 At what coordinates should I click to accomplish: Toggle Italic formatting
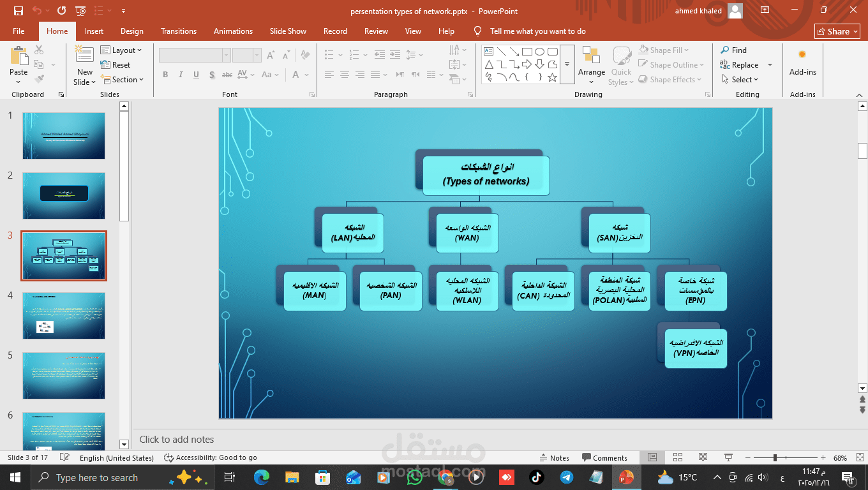coord(181,75)
